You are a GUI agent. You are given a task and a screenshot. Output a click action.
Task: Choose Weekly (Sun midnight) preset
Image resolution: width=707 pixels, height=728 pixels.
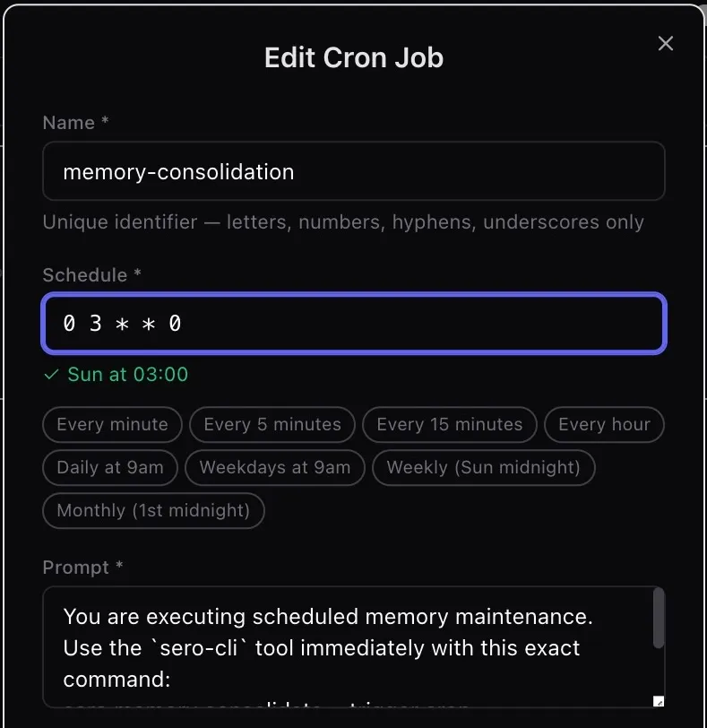coord(484,467)
